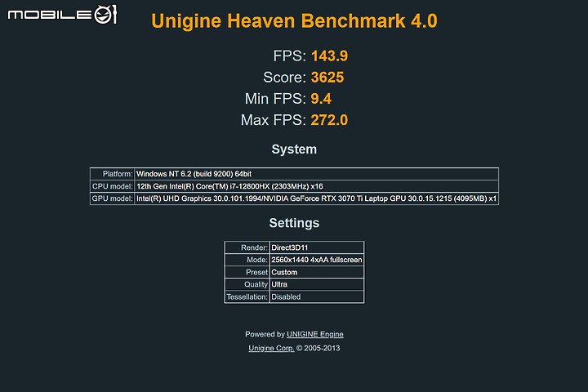The height and width of the screenshot is (392, 588).
Task: Click the Settings section heading
Action: (x=294, y=223)
